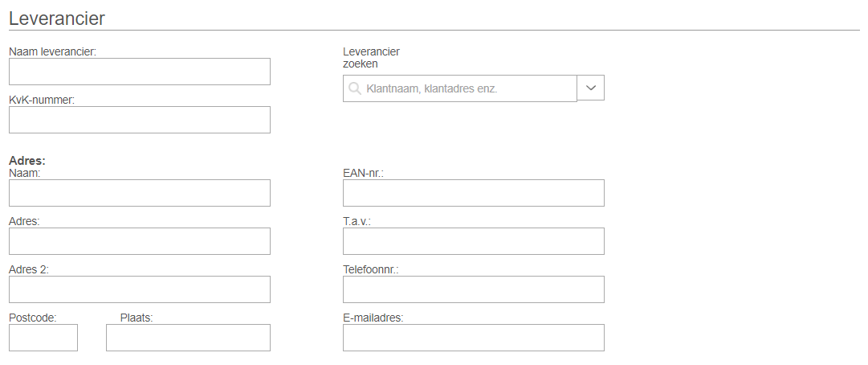Click the Postcode input box
Viewport: 868px width, 365px height.
point(43,338)
